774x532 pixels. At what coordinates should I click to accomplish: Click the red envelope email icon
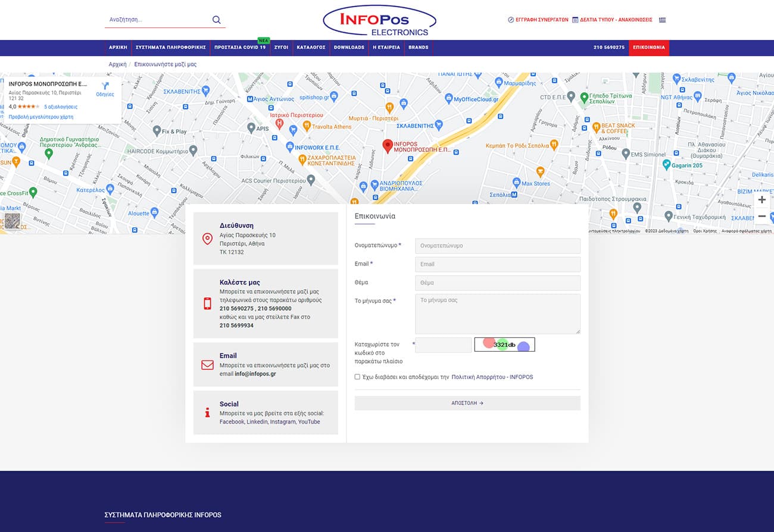coord(207,365)
